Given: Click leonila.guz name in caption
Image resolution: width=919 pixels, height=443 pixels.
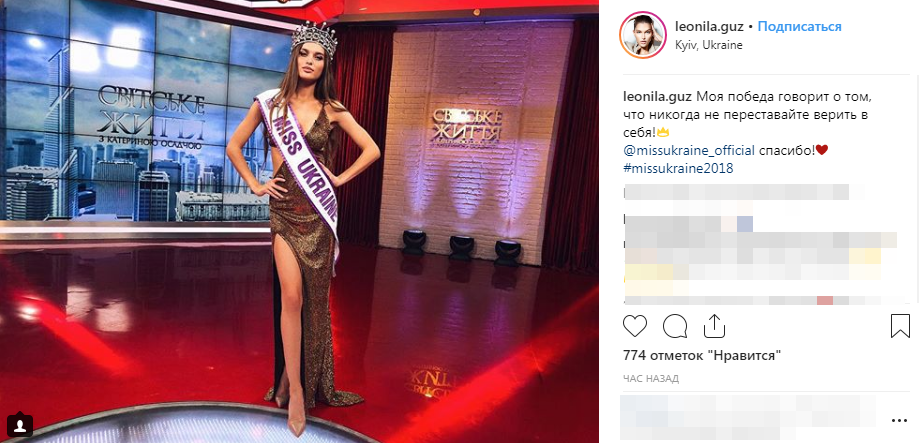Looking at the screenshot, I should point(658,97).
